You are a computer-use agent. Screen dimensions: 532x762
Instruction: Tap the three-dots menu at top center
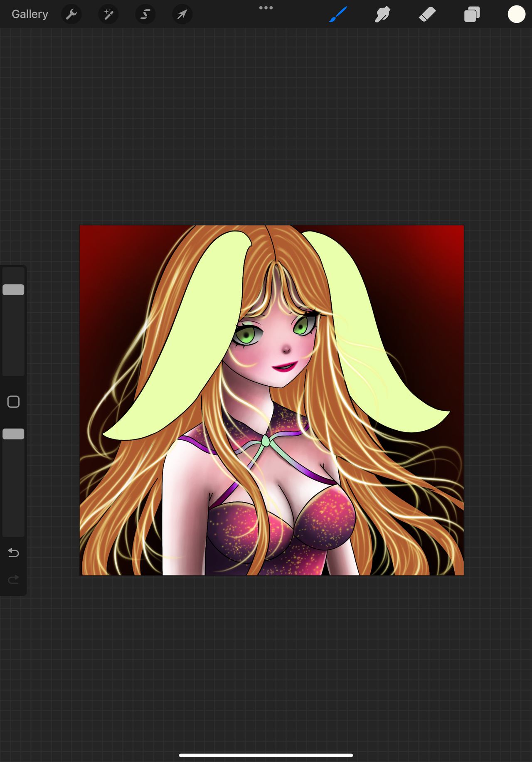coord(266,8)
